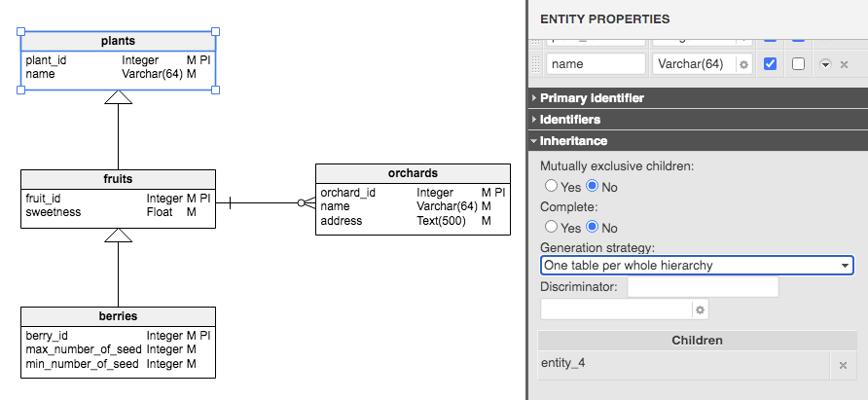Collapse the Inheritance section
Screen dimensions: 868x400
[x=573, y=141]
